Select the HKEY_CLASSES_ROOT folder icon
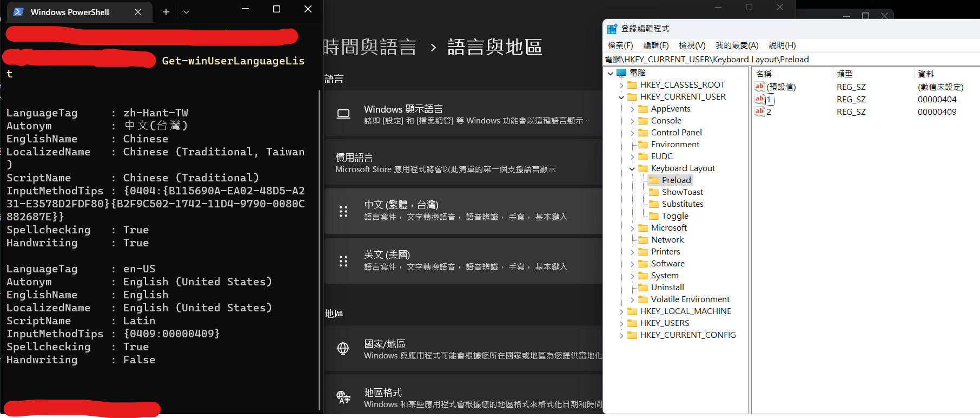The height and width of the screenshot is (418, 980). point(632,85)
